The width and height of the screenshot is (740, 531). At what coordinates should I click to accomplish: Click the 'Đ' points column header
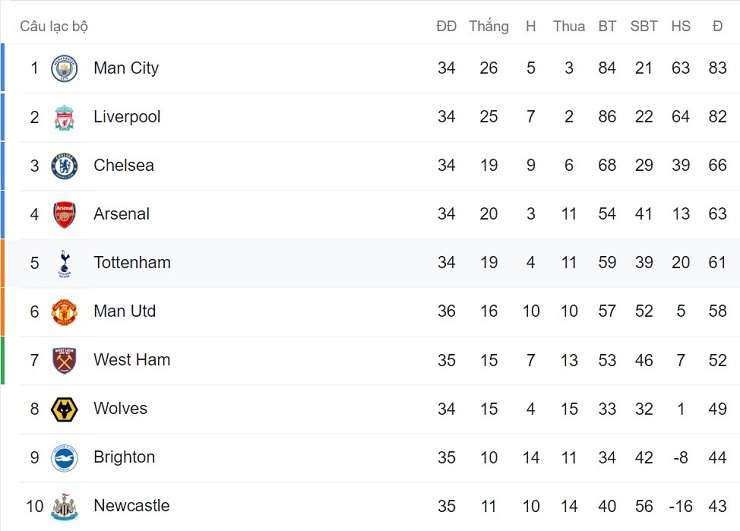pyautogui.click(x=717, y=26)
